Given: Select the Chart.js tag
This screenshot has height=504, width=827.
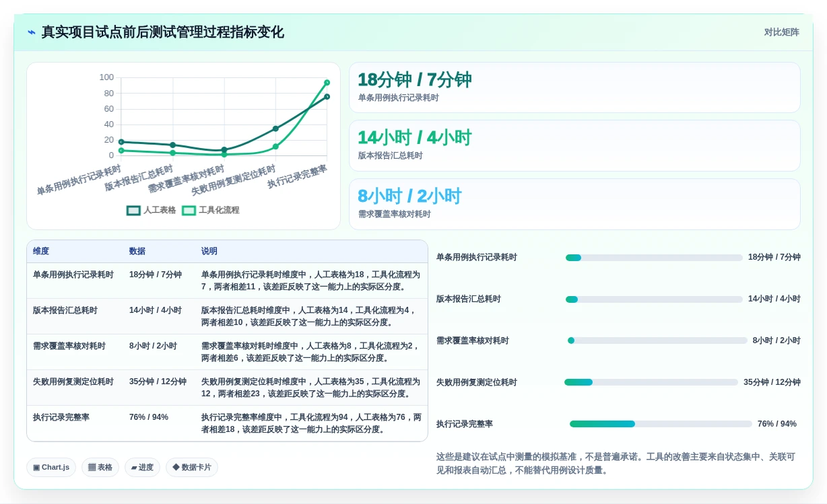Looking at the screenshot, I should (x=51, y=467).
